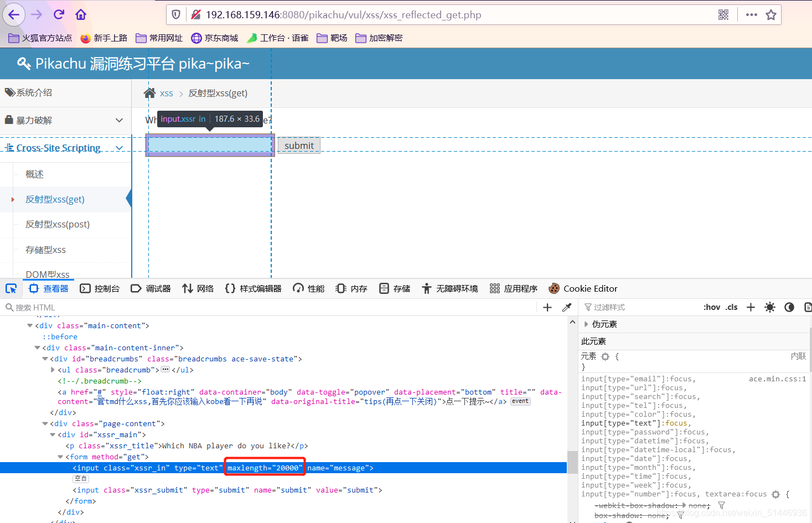Open the 靶场 bookmark folder
This screenshot has height=523, width=812.
pos(332,38)
